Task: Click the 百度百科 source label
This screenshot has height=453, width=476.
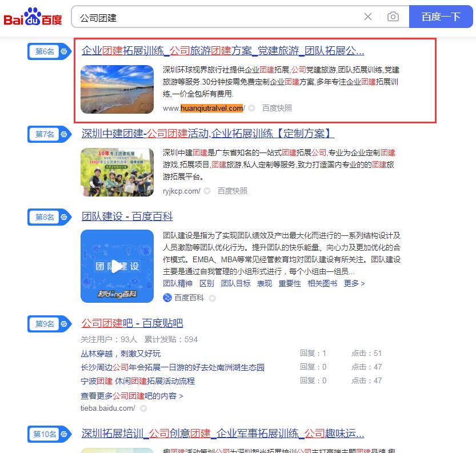Action: coord(189,298)
